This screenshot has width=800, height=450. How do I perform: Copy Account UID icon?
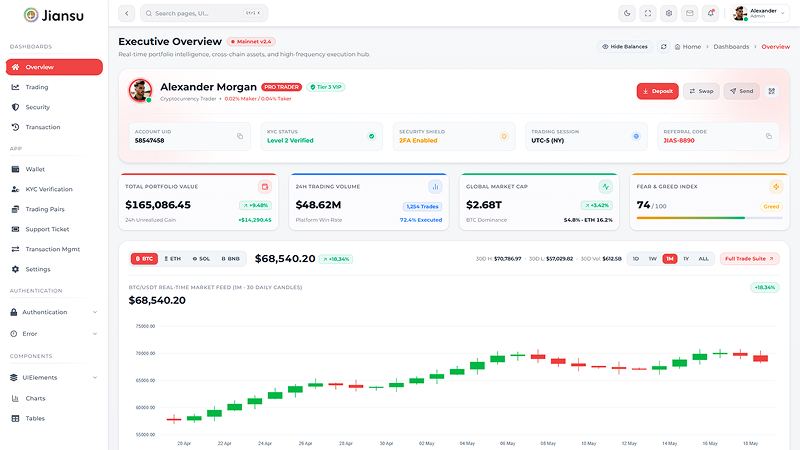coord(240,136)
